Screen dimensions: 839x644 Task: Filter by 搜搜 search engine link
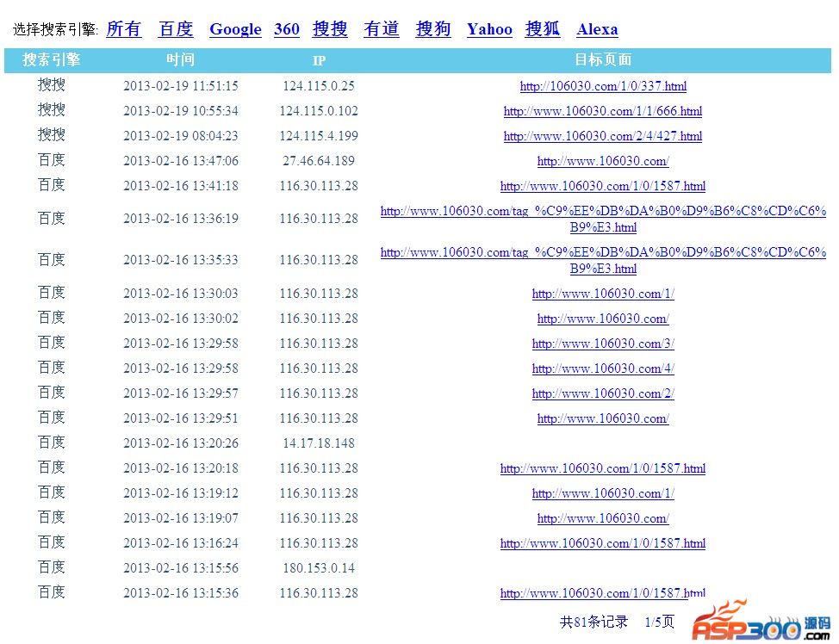[x=330, y=29]
